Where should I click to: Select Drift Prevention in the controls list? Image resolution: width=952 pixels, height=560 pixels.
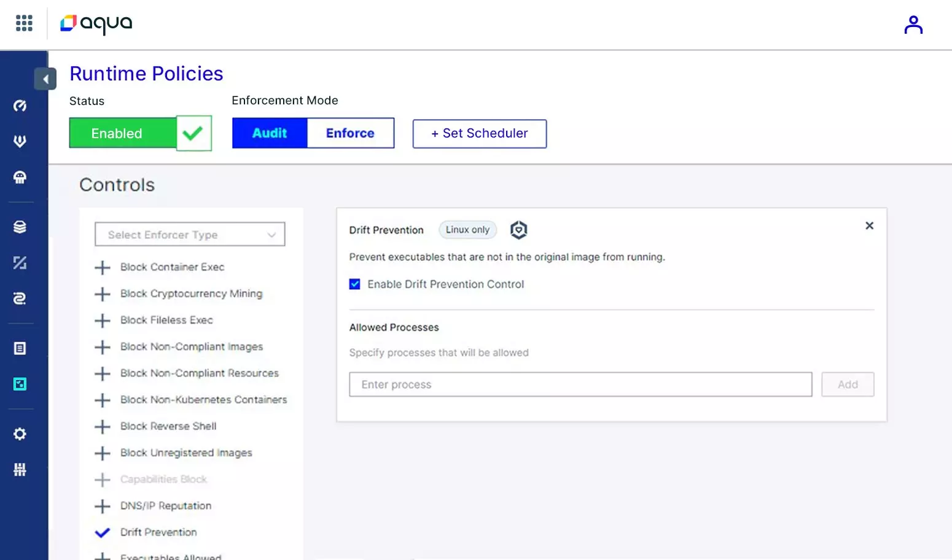[158, 532]
